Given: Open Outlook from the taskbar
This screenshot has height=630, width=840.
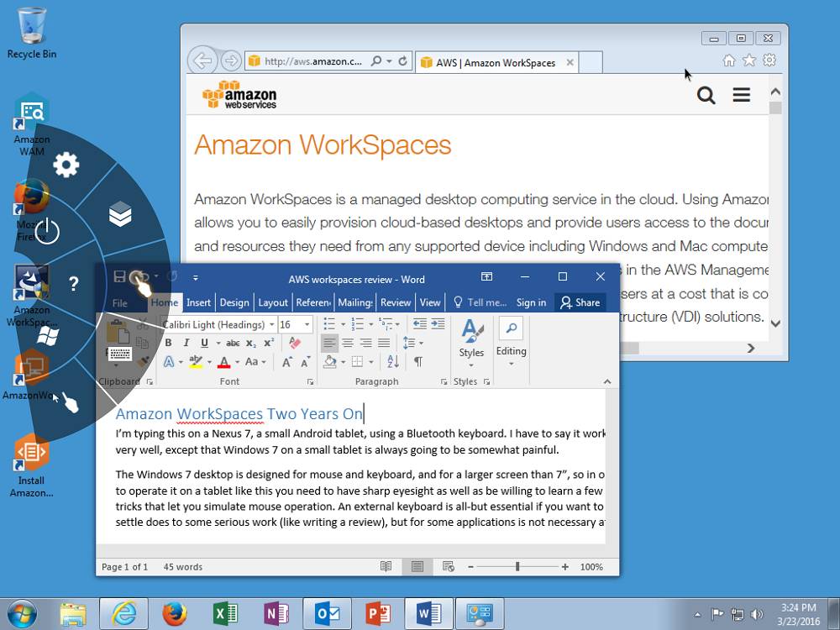Looking at the screenshot, I should 328,613.
